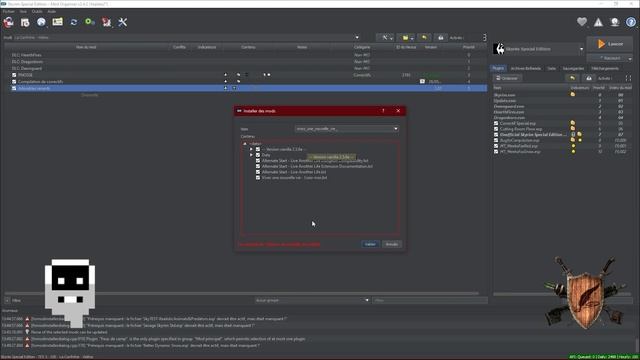640x360 pixels.
Task: Expand the Version vanilla tree node
Action: pyautogui.click(x=251, y=149)
